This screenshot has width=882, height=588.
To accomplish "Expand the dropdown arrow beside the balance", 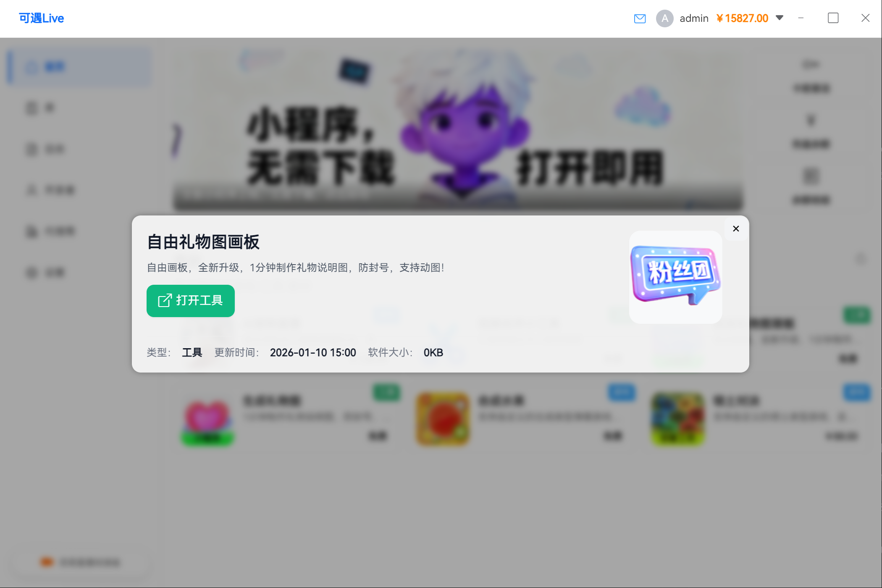I will [780, 18].
